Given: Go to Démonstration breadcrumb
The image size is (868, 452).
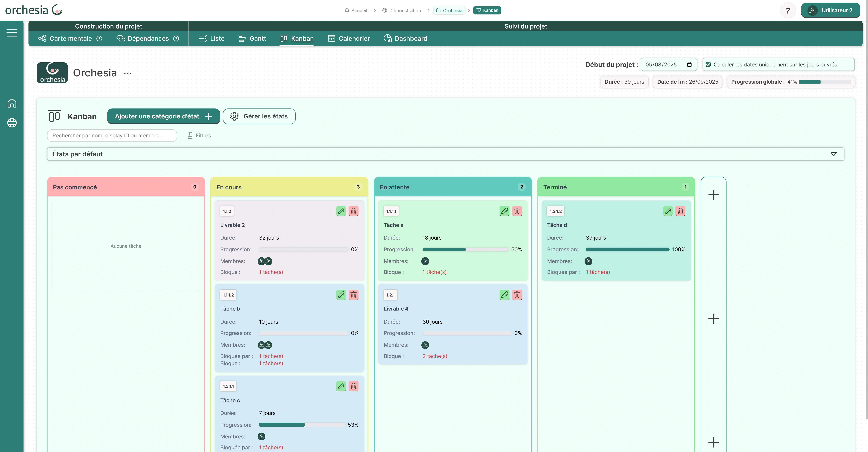Looking at the screenshot, I should [x=402, y=10].
